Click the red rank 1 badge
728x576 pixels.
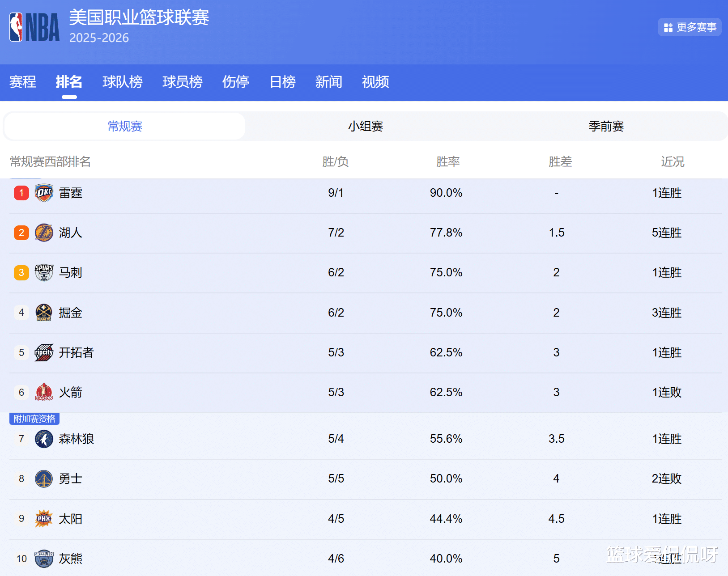click(21, 193)
